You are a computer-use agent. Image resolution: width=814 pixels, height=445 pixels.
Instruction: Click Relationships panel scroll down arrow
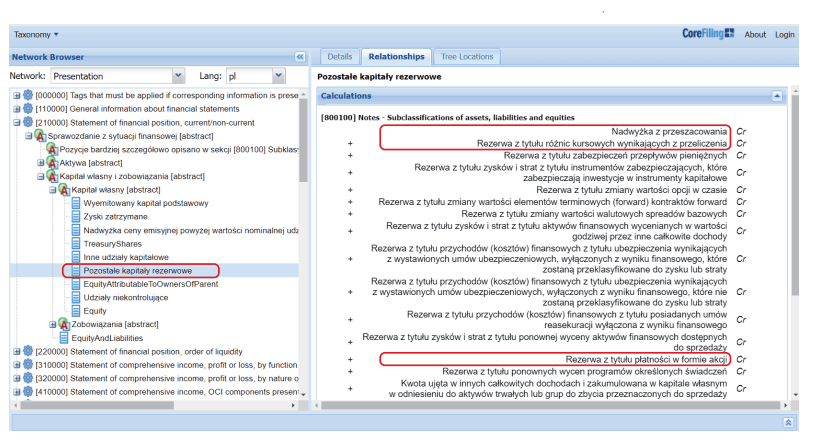(x=795, y=396)
